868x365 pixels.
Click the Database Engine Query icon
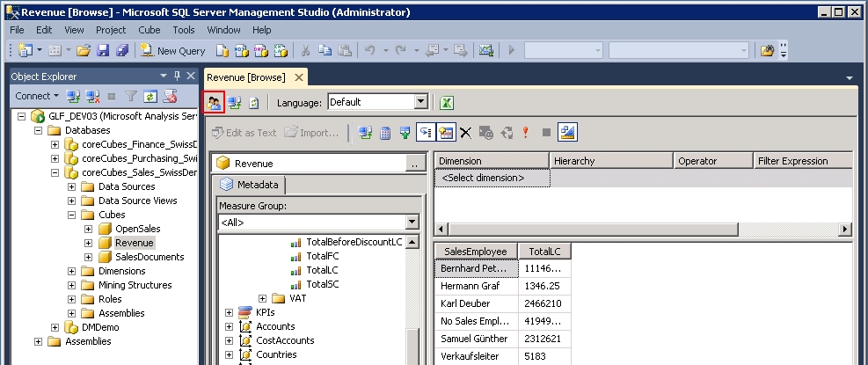222,50
